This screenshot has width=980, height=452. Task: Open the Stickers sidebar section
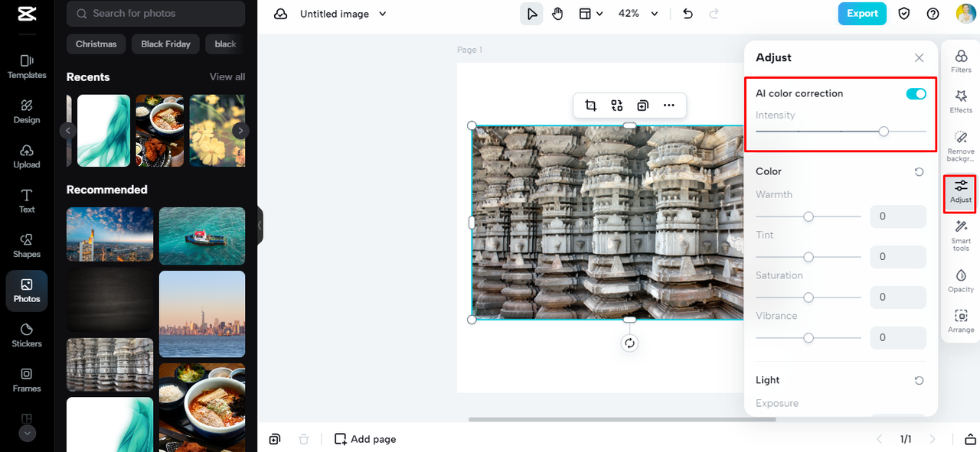point(27,335)
